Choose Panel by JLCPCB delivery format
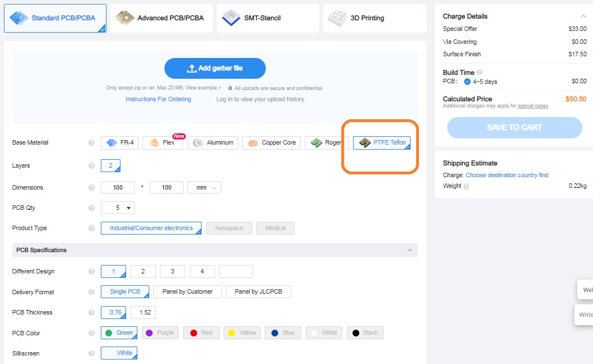Image resolution: width=593 pixels, height=364 pixels. (258, 292)
